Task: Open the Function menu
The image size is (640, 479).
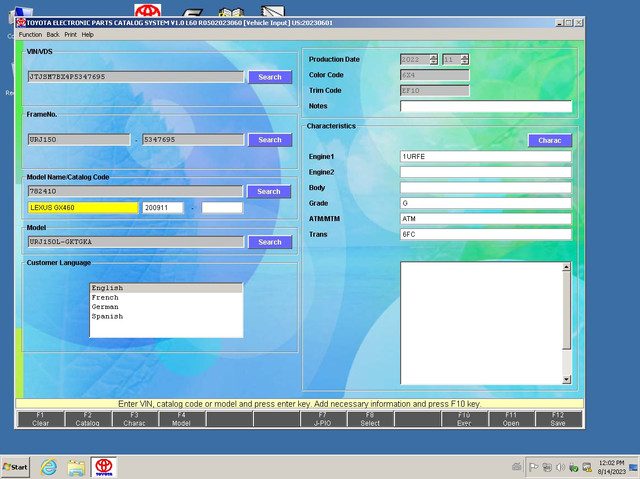Action: point(30,35)
